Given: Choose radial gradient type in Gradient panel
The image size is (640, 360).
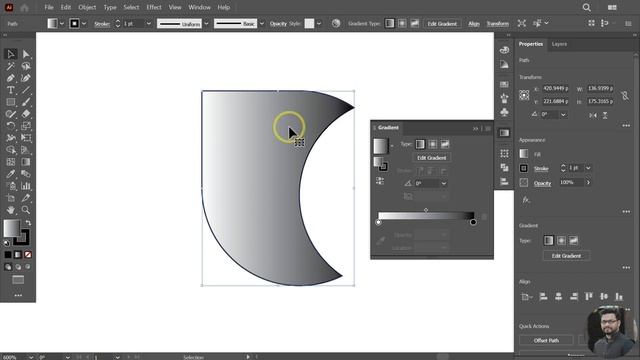Looking at the screenshot, I should [x=432, y=144].
